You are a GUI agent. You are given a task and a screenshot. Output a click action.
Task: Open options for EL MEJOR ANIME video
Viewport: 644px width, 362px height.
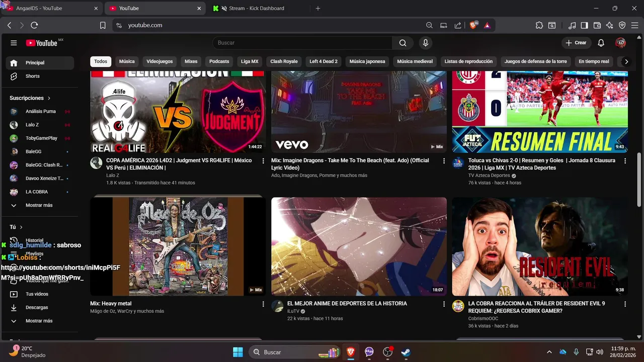[x=444, y=304]
